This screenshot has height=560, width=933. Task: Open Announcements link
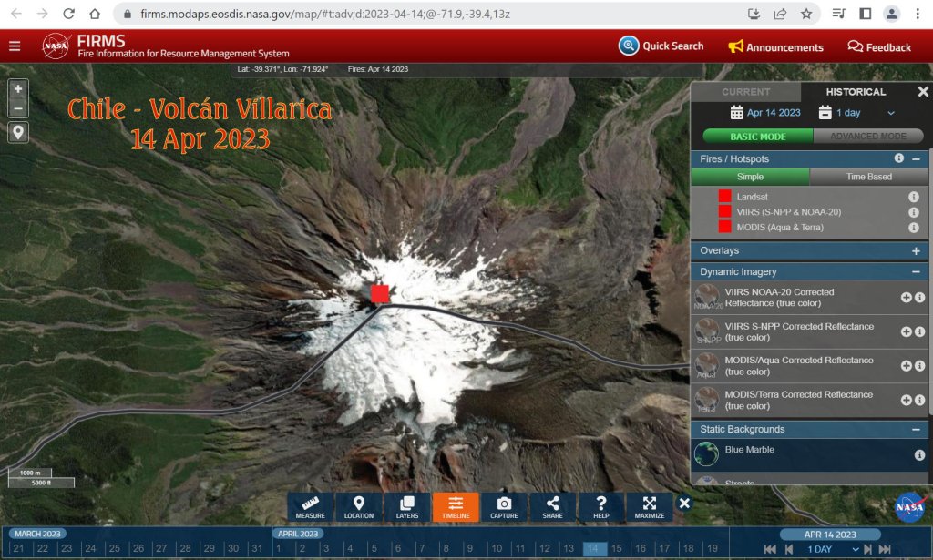click(x=775, y=47)
